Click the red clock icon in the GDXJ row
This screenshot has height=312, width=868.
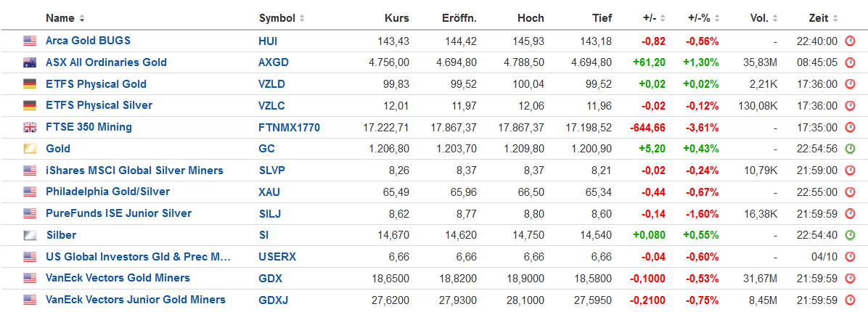850,300
